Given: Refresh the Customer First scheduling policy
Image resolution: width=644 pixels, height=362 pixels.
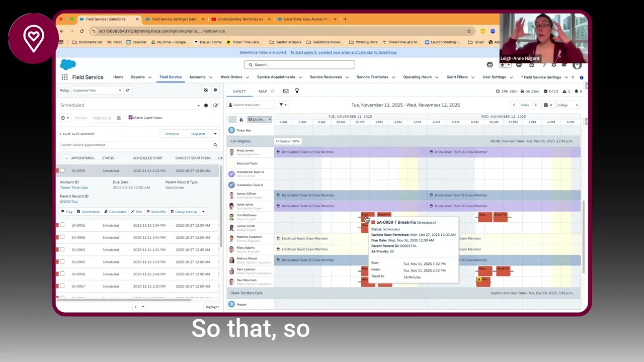Looking at the screenshot, I should (127, 90).
